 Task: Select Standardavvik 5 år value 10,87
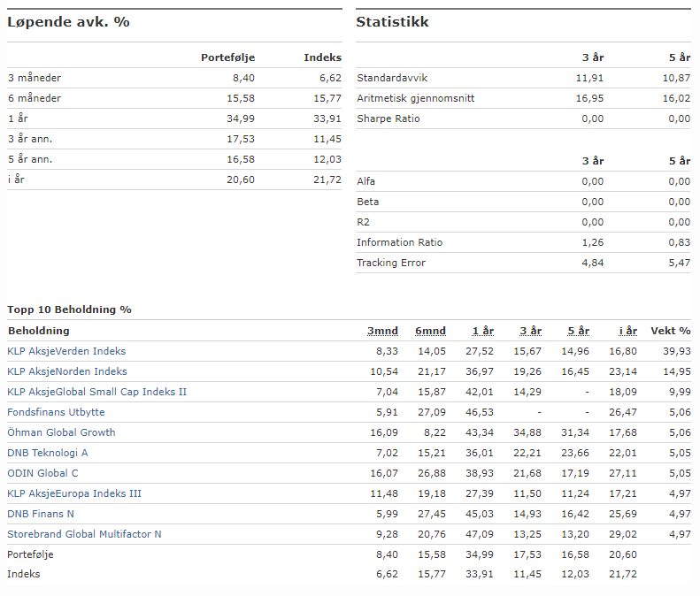(676, 78)
